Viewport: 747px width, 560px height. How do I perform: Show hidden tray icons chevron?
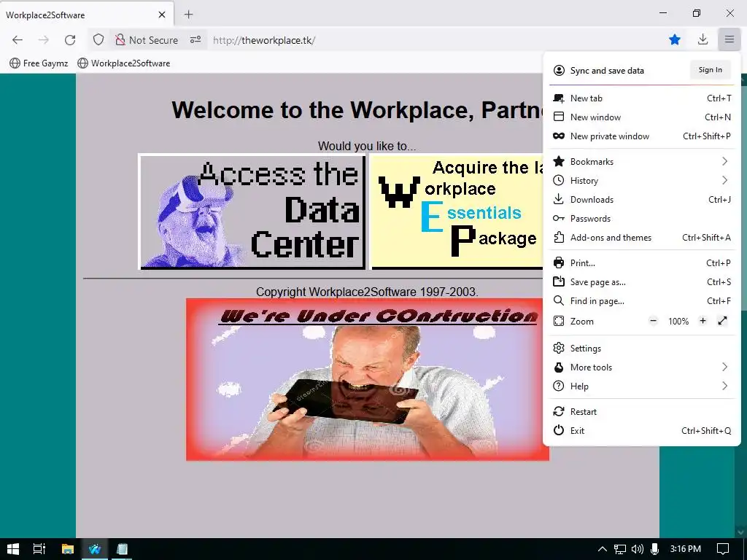click(x=602, y=549)
